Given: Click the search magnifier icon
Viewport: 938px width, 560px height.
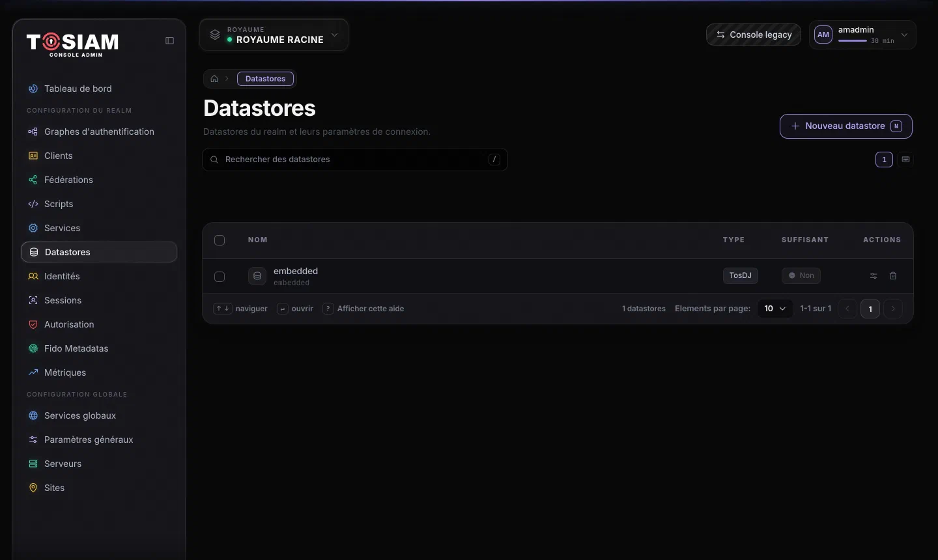Looking at the screenshot, I should click(214, 160).
